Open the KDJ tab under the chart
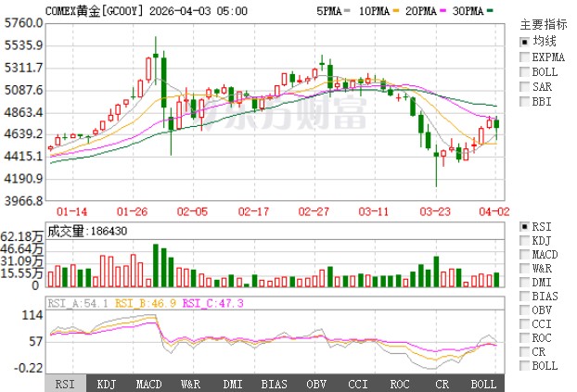 point(107,383)
